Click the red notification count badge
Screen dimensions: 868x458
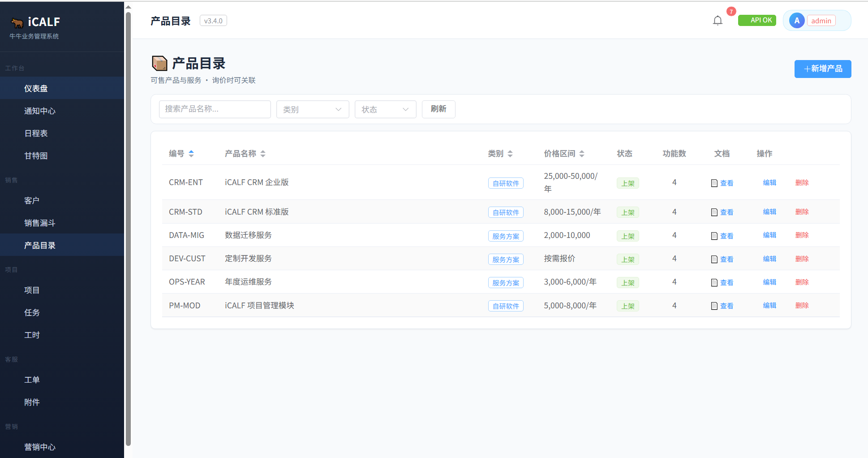coord(731,12)
